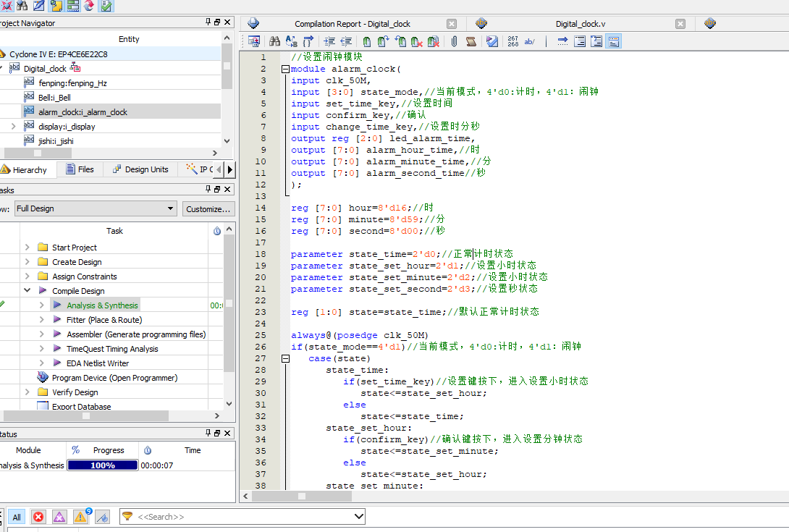Click the binoculars icon in main toolbar
789x532 pixels.
click(22, 6)
